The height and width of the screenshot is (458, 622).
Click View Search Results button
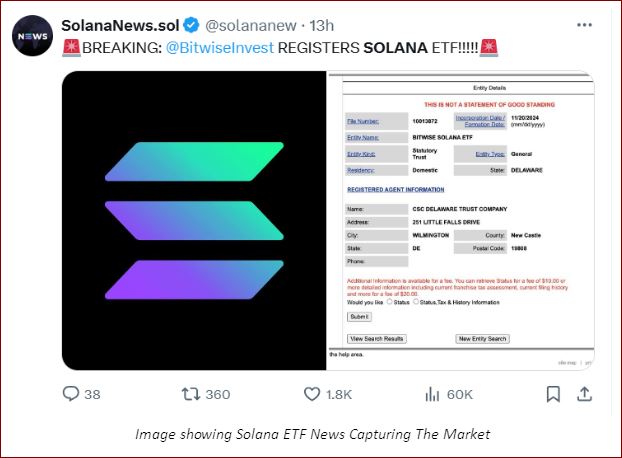[x=377, y=339]
